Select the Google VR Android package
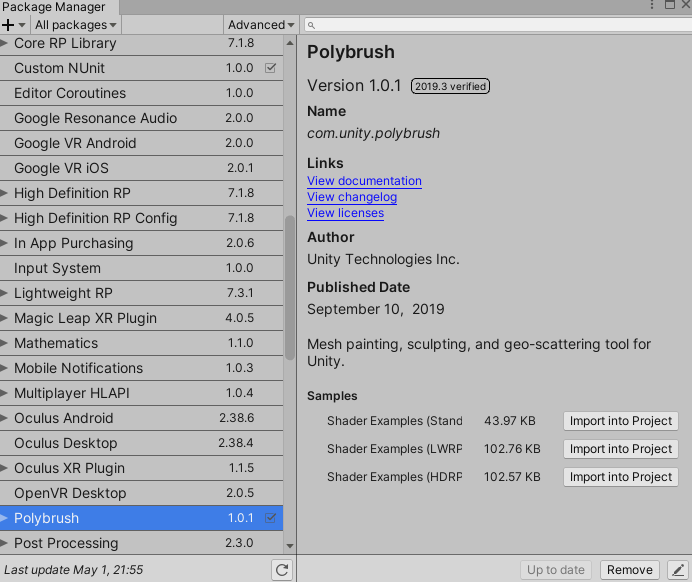The height and width of the screenshot is (582, 692). pos(141,143)
